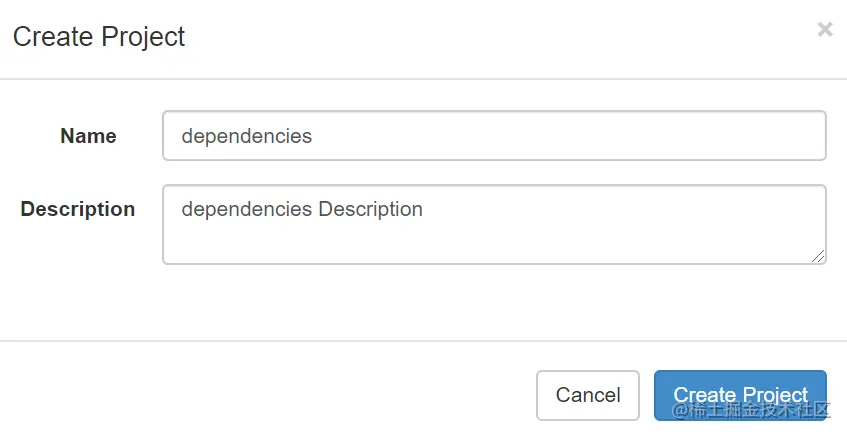Click "dependencies Description" text in the textarea

[302, 209]
